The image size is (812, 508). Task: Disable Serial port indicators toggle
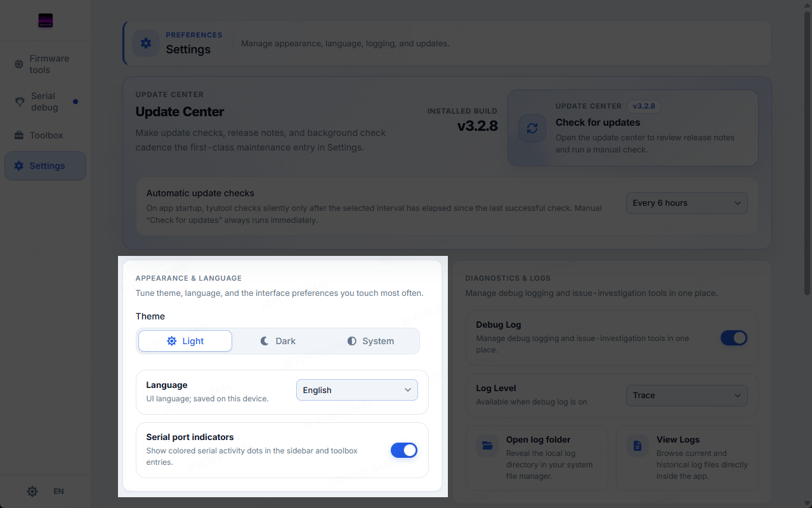point(404,450)
